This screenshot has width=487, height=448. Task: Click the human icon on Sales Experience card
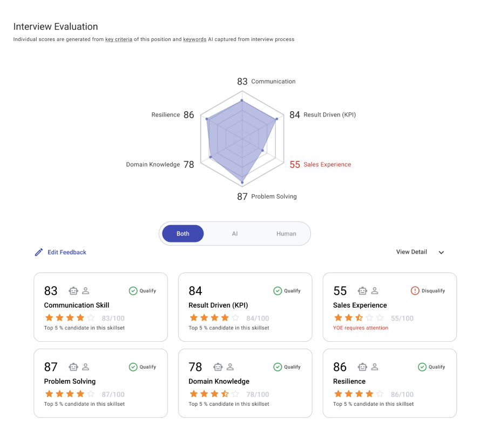[x=375, y=291]
